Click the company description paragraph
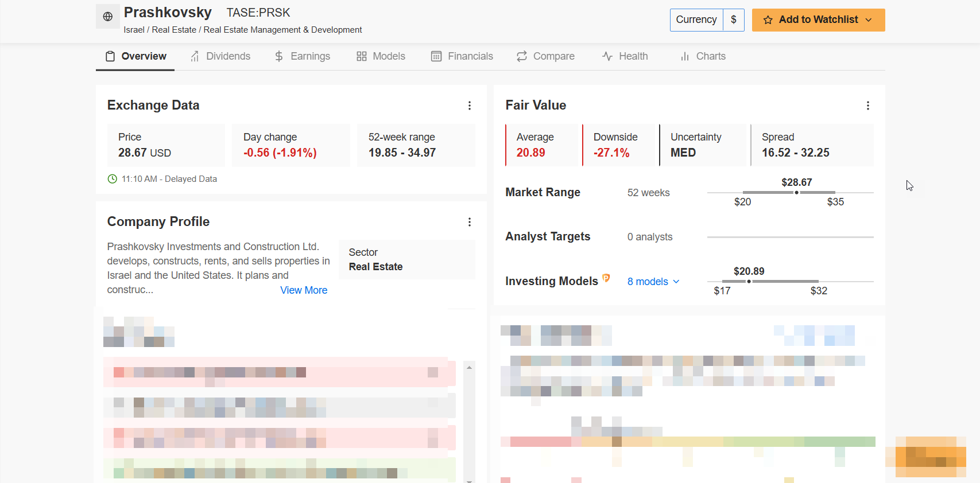The height and width of the screenshot is (483, 980). point(219,268)
